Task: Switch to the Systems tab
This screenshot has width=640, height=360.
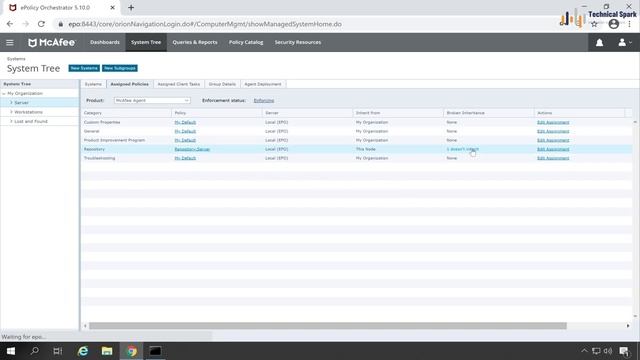Action: 93,84
